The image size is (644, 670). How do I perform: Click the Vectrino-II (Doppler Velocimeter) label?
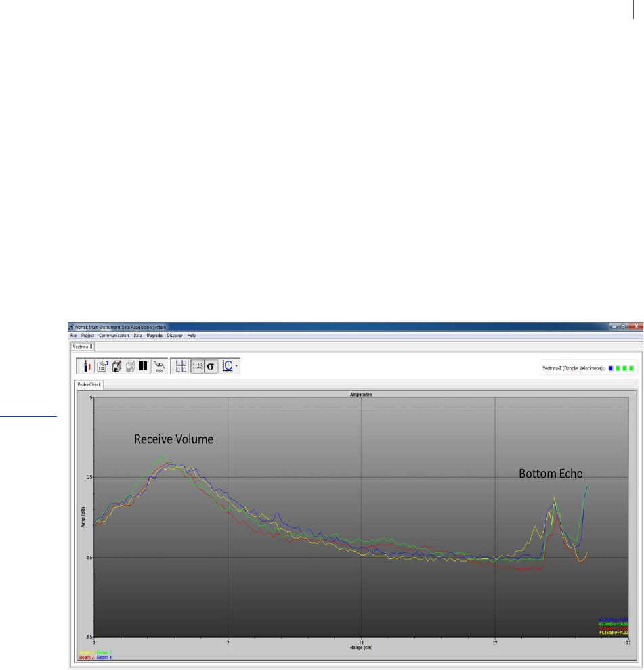click(x=573, y=368)
